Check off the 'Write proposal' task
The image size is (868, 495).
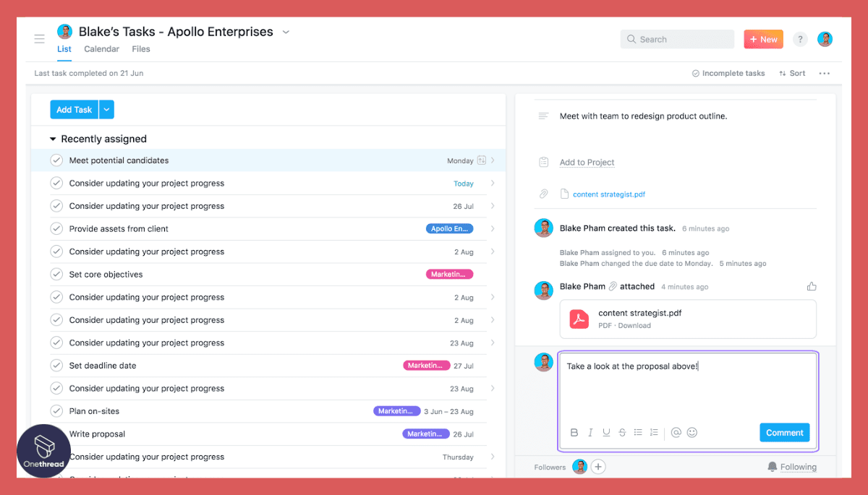click(56, 434)
